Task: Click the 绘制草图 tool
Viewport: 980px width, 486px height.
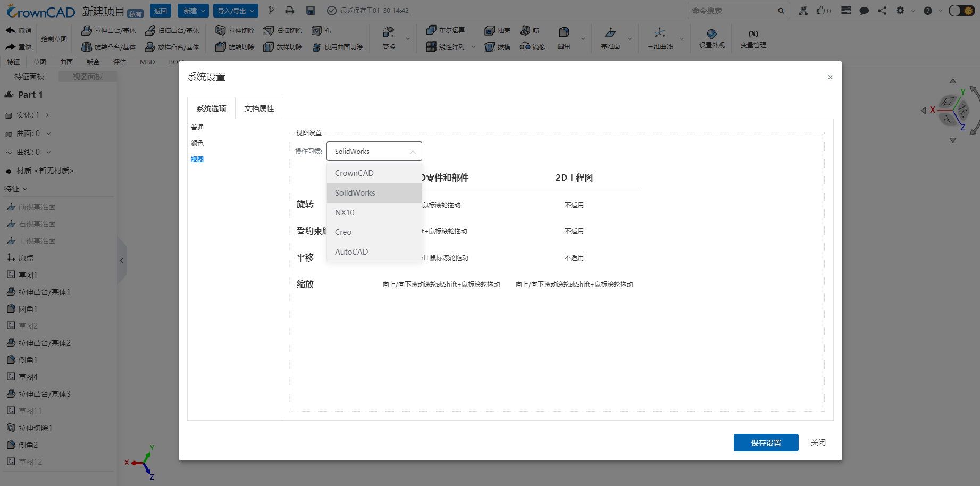Action: 54,39
